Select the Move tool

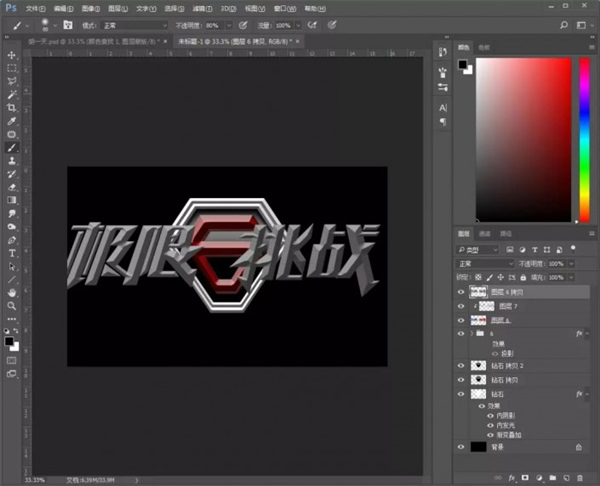(x=11, y=55)
